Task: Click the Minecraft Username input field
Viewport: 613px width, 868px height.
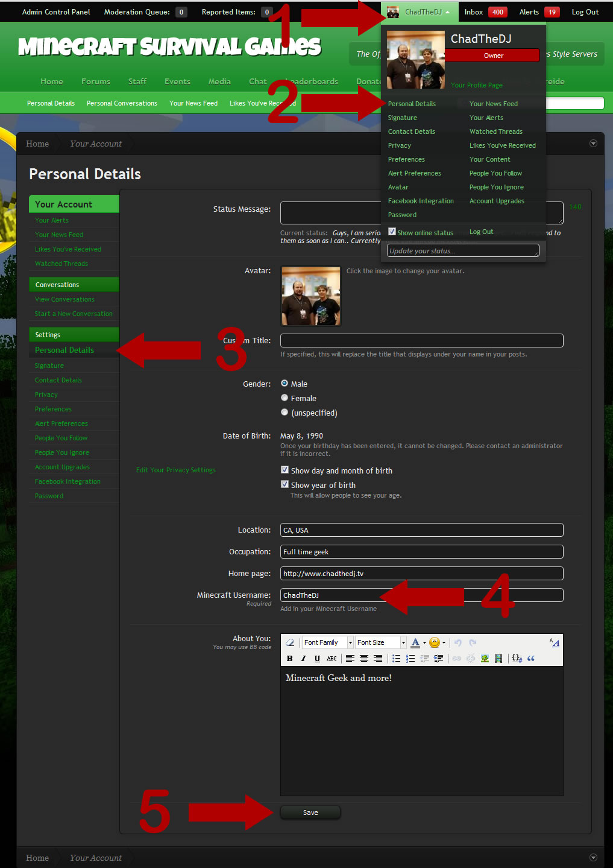Action: [x=422, y=595]
